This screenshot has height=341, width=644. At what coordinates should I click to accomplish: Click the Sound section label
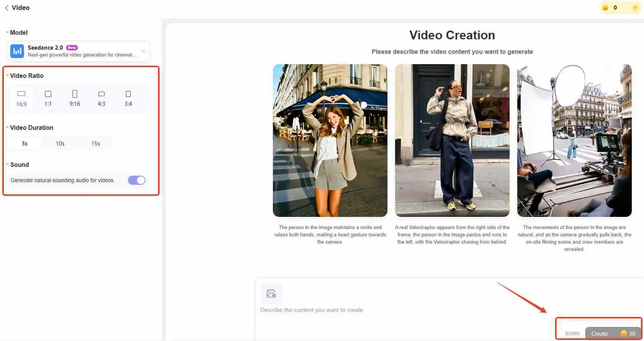pyautogui.click(x=19, y=165)
